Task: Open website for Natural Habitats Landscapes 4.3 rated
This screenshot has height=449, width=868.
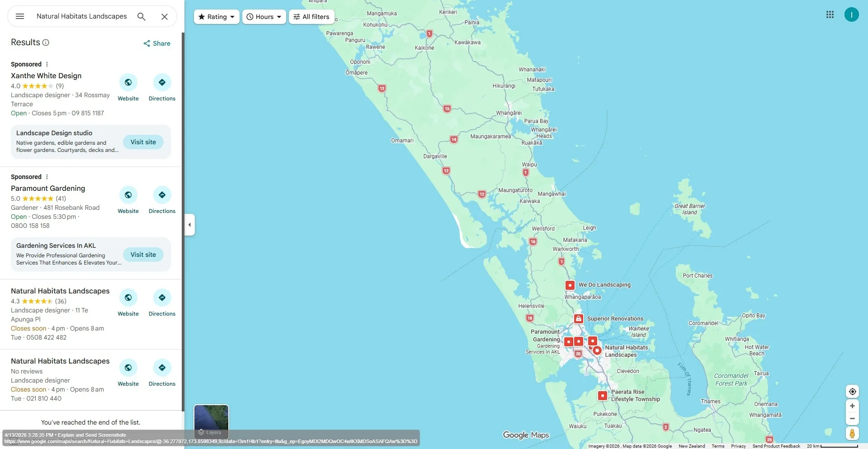Action: click(x=128, y=298)
